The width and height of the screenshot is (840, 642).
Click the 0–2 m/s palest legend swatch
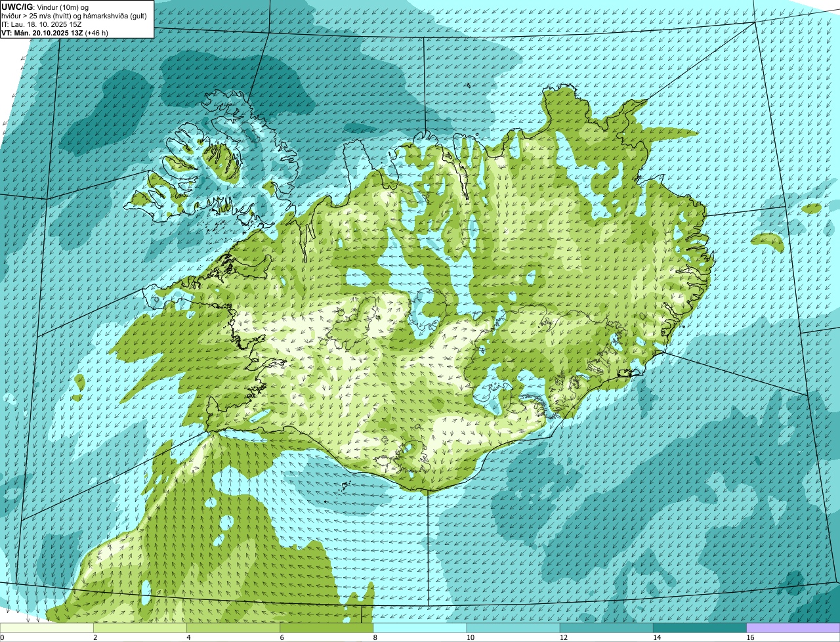point(47,628)
